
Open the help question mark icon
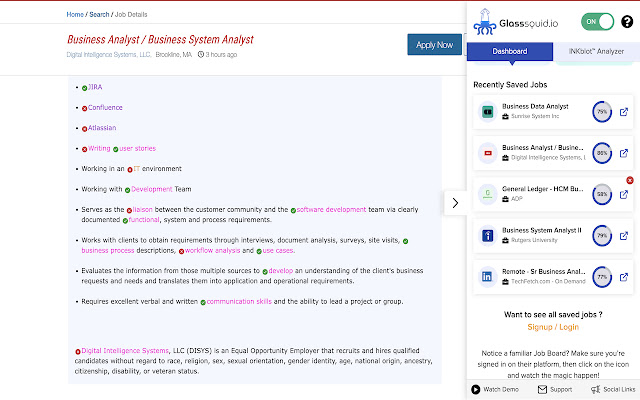(627, 22)
